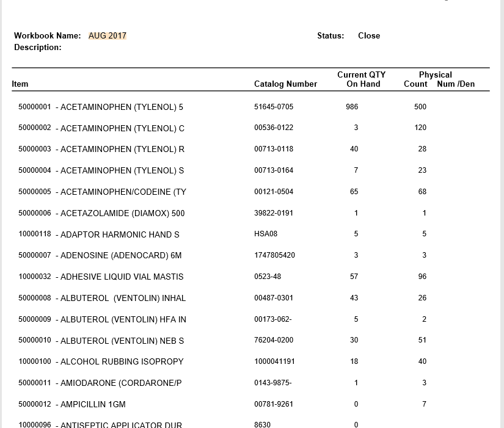Select the Amiodarone (Cordarone/P item
Viewport: 504px width, 428px height.
100,383
